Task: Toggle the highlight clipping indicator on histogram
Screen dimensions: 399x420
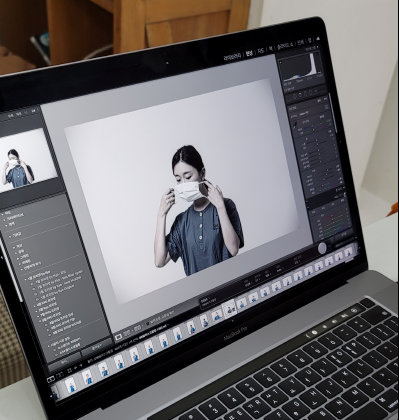Action: coord(317,54)
